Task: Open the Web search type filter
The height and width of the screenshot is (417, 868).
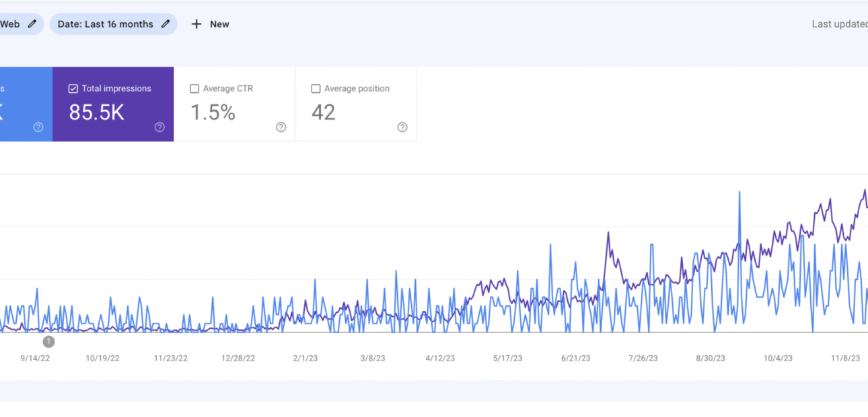Action: (x=9, y=24)
